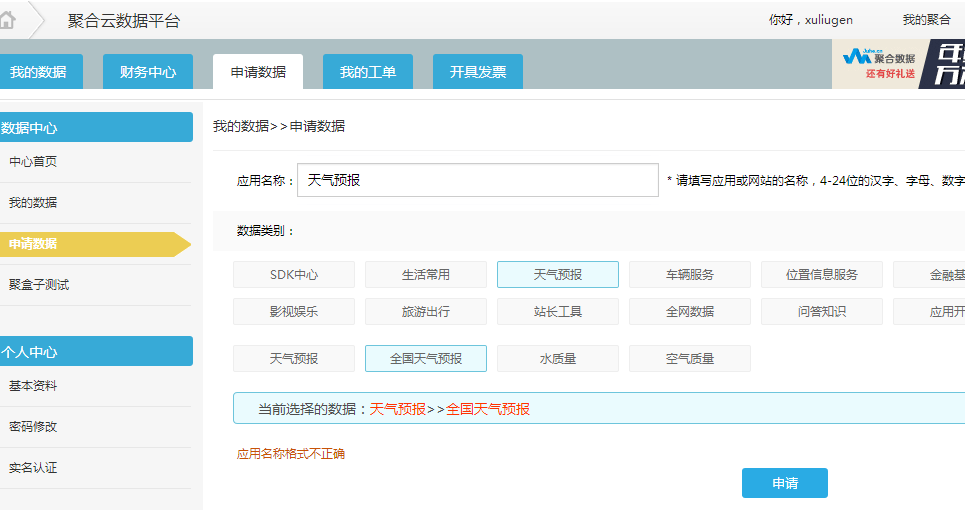
Task: Select the 影视娱乐 category
Action: [294, 312]
